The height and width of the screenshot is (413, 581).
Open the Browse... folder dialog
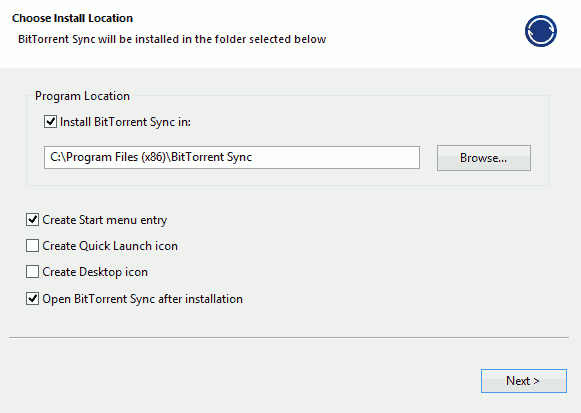484,158
